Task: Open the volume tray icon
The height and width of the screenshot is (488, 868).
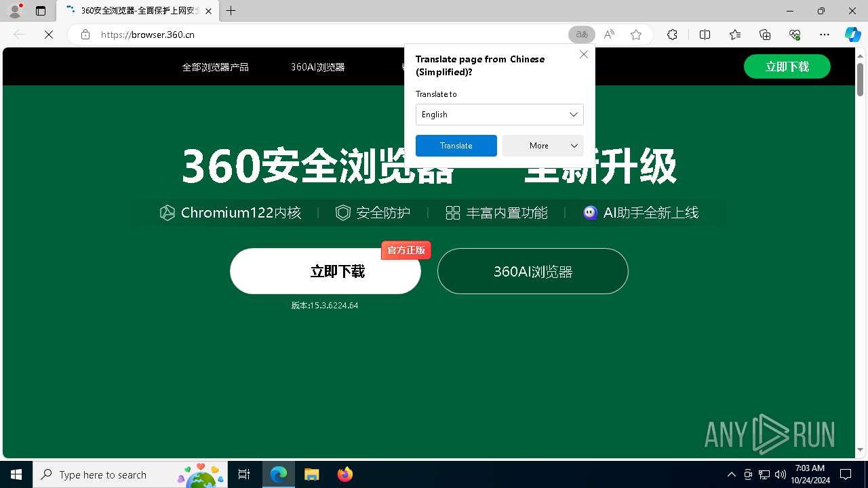Action: [781, 474]
